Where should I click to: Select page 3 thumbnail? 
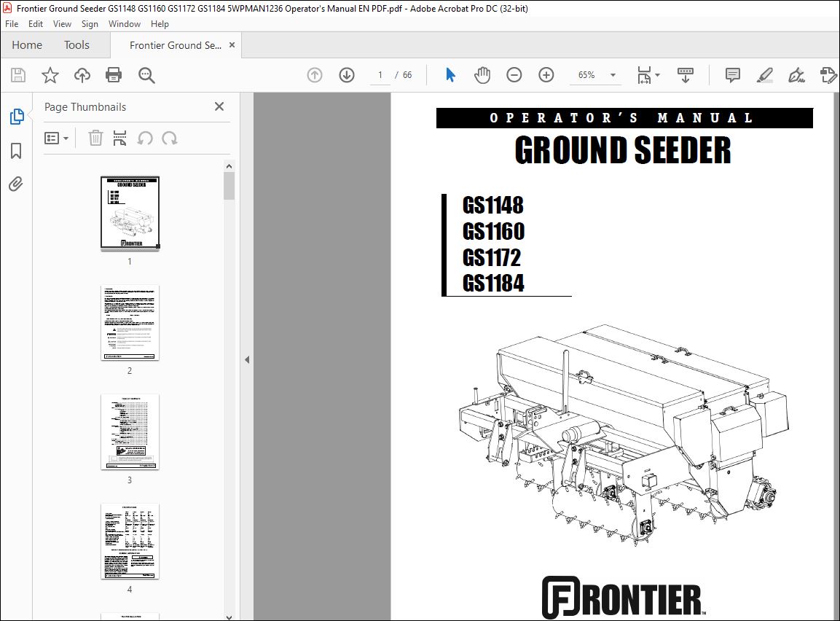pos(130,432)
